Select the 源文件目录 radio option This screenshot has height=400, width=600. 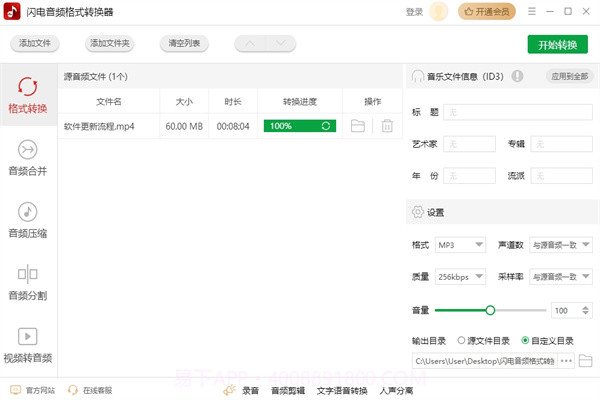[461, 340]
